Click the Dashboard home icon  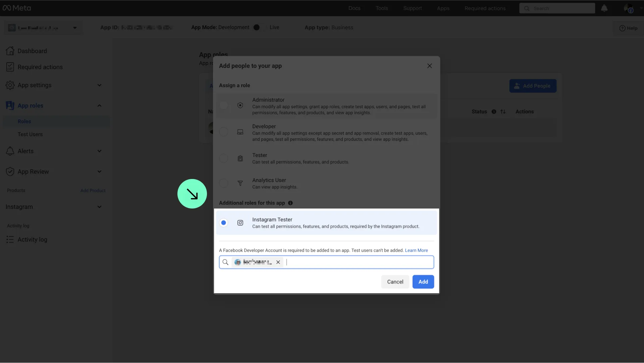[x=10, y=51]
